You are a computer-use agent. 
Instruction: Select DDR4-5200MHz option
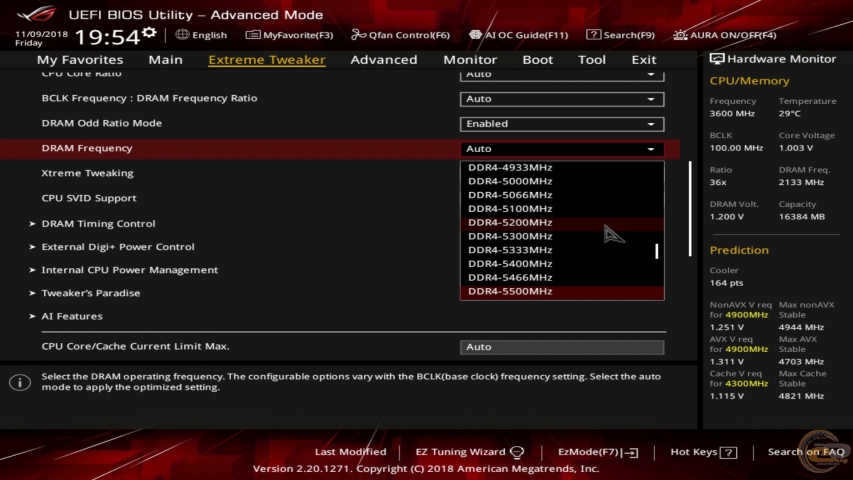(562, 223)
